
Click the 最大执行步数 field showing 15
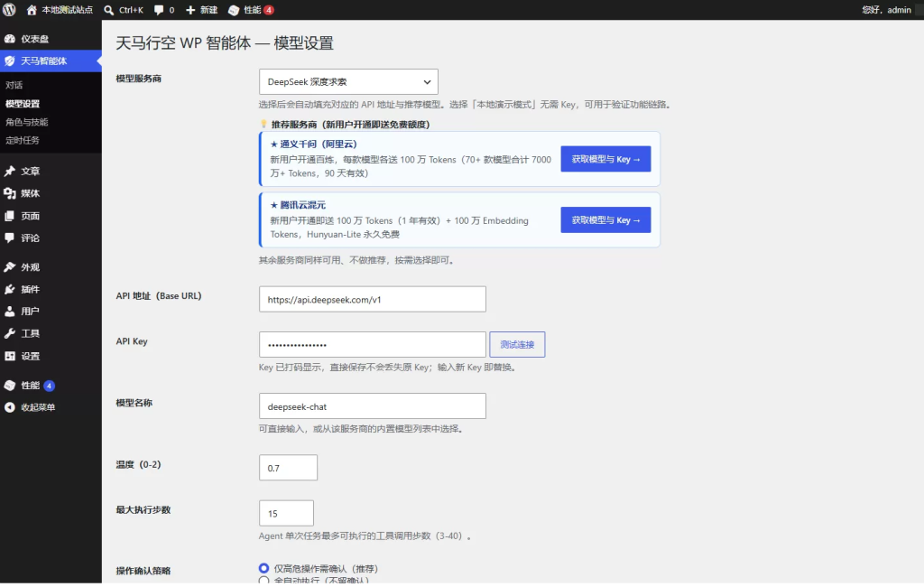[x=286, y=513]
